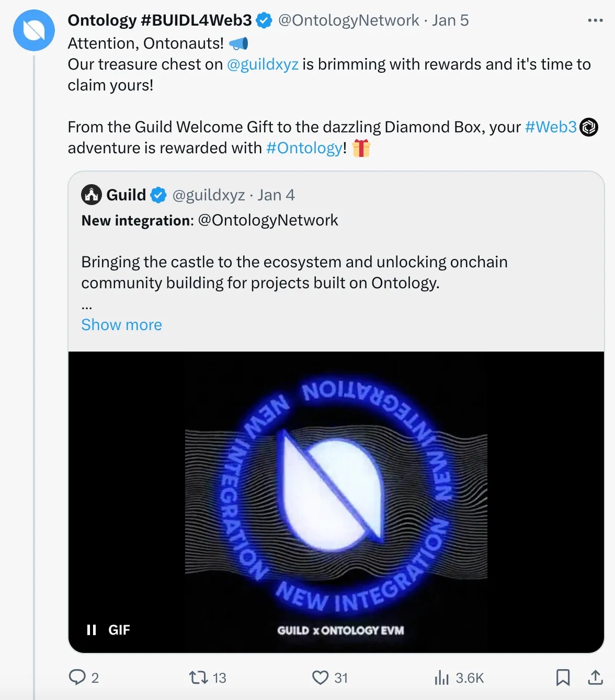
Task: View tweet analytics bar chart icon
Action: point(442,678)
